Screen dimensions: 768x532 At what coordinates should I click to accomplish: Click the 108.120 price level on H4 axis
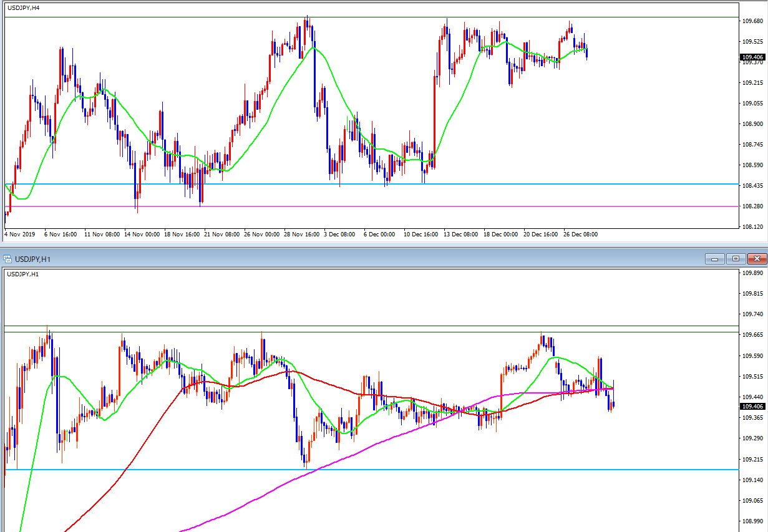(x=753, y=227)
